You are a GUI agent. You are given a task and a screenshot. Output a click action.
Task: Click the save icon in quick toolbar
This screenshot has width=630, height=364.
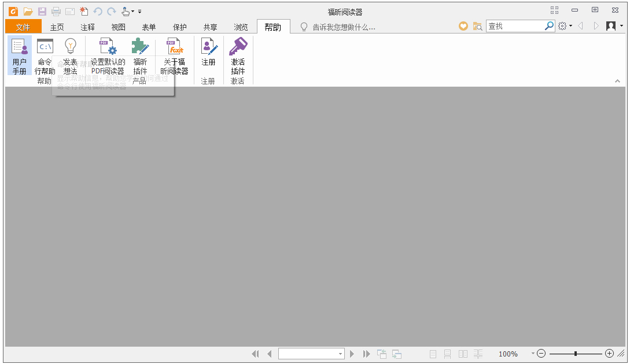(x=42, y=12)
